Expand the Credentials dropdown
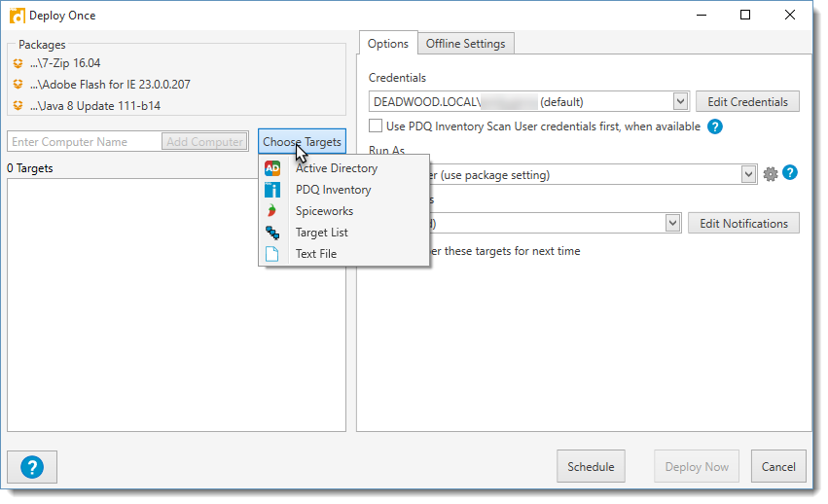Viewport: 828px width, 504px height. click(680, 101)
